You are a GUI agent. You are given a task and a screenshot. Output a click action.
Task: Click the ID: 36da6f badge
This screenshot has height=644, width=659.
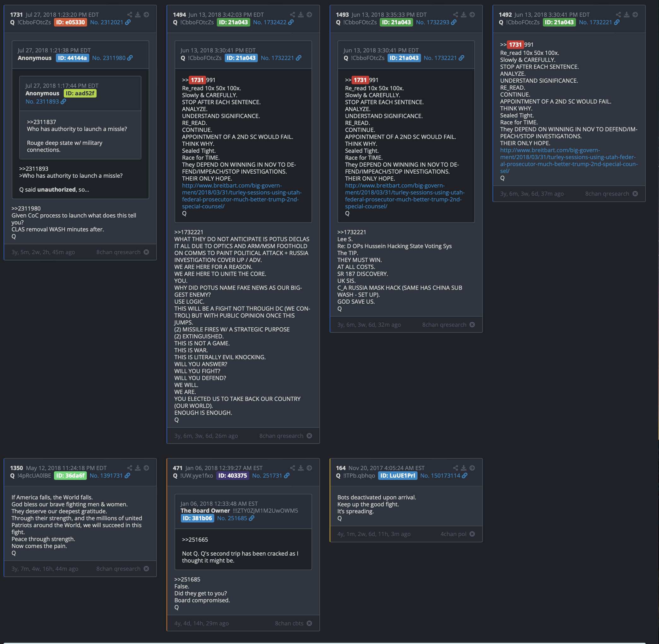coord(70,475)
